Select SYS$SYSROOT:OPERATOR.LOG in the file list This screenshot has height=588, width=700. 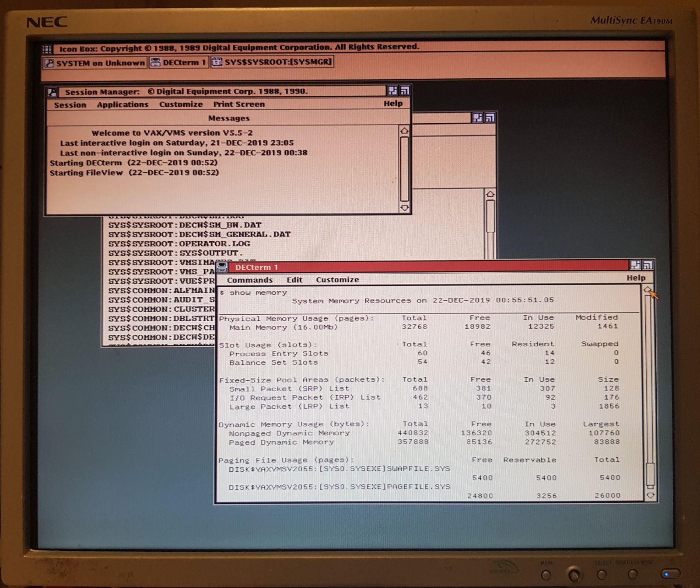(x=179, y=244)
